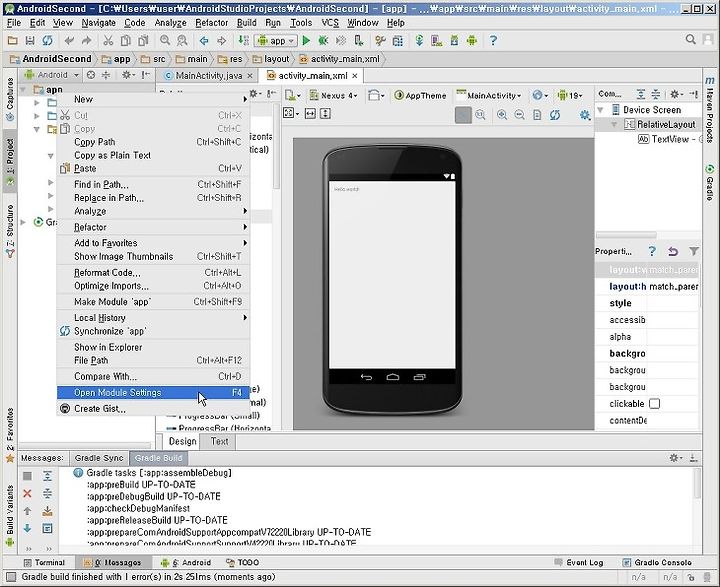Viewport: 720px width, 587px height.
Task: Open the Tools menu
Action: coord(301,23)
